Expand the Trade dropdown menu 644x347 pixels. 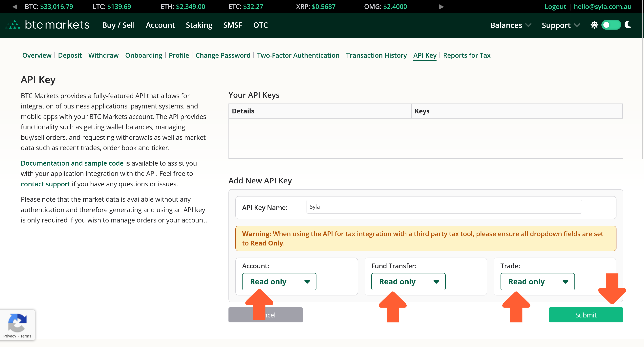point(538,282)
